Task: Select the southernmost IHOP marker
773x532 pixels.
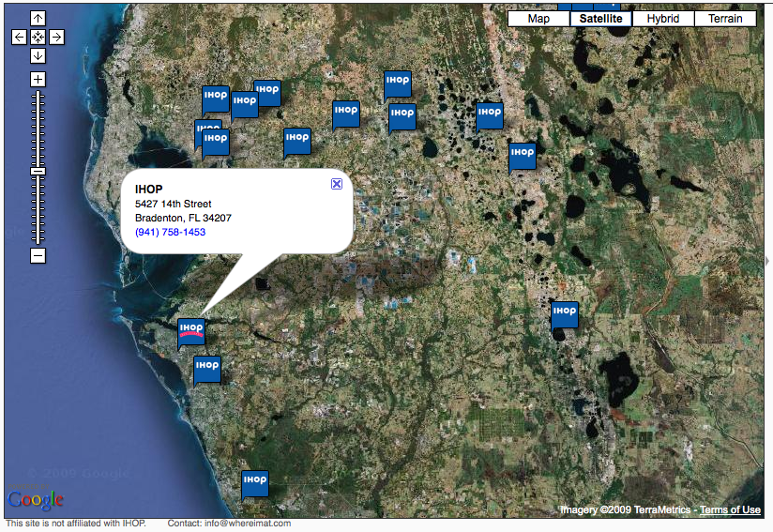Action: point(254,481)
